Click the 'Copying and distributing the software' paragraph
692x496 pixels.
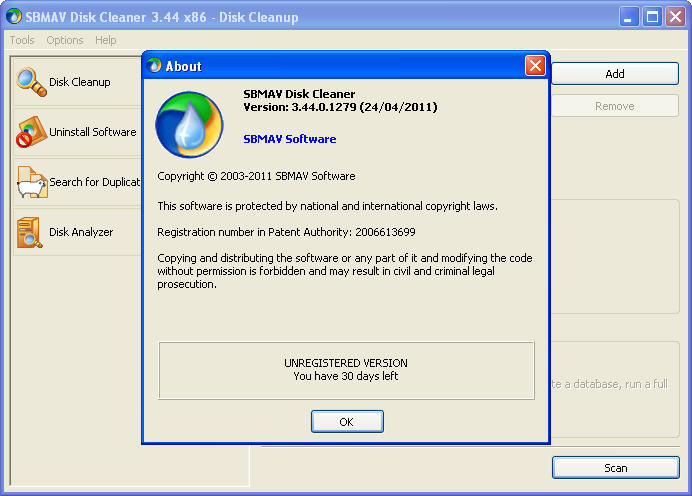[345, 271]
